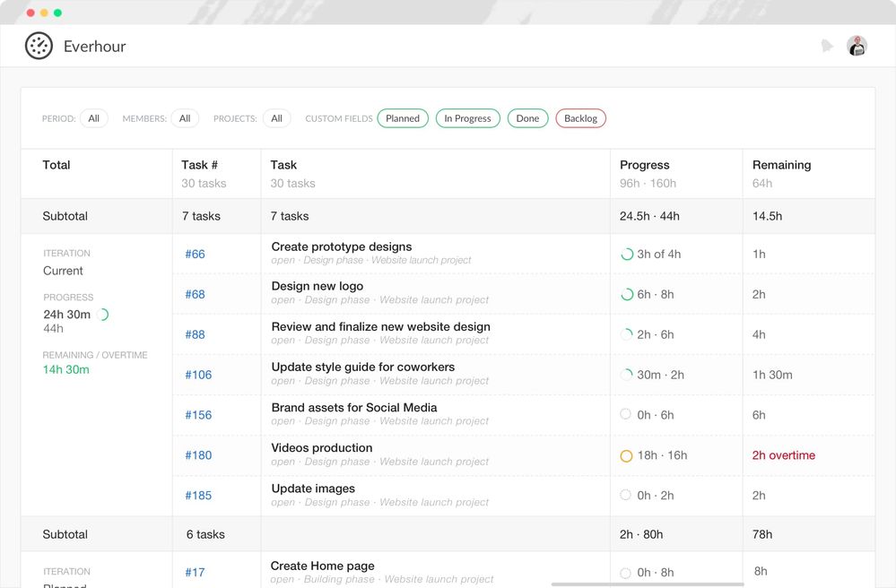Screen dimensions: 896x588
Task: Click the Total column header
Action: (56, 165)
